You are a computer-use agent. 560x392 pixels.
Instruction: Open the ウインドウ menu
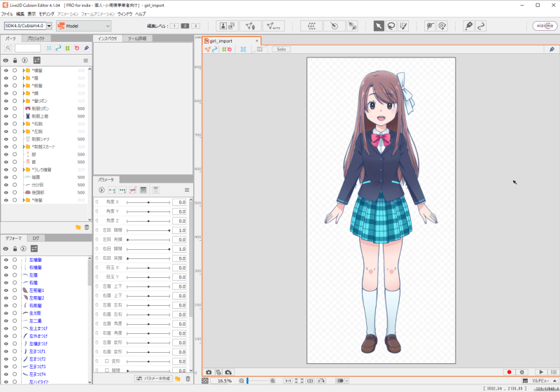[x=125, y=14]
